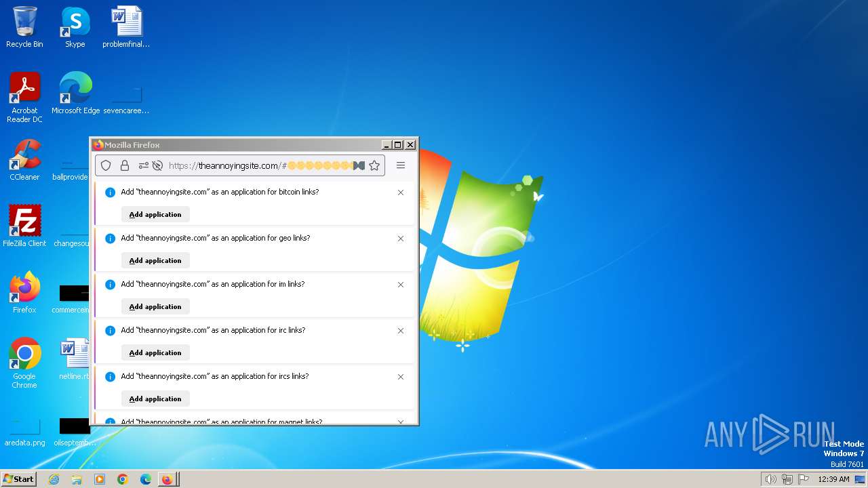Open Chrome from the taskbar
This screenshot has width=868, height=488.
pyautogui.click(x=123, y=479)
